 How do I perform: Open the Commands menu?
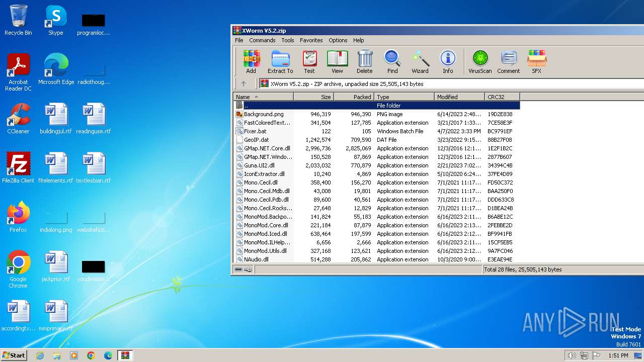[262, 40]
